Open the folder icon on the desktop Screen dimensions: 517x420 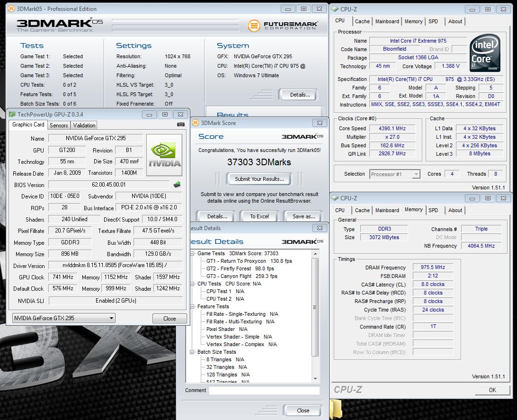click(336, 410)
